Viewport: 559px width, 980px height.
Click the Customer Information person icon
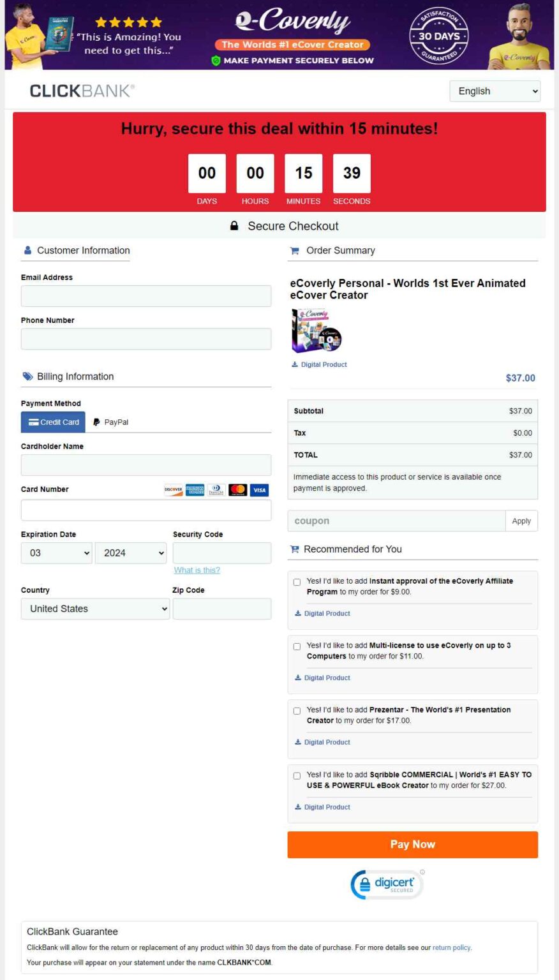tap(27, 250)
